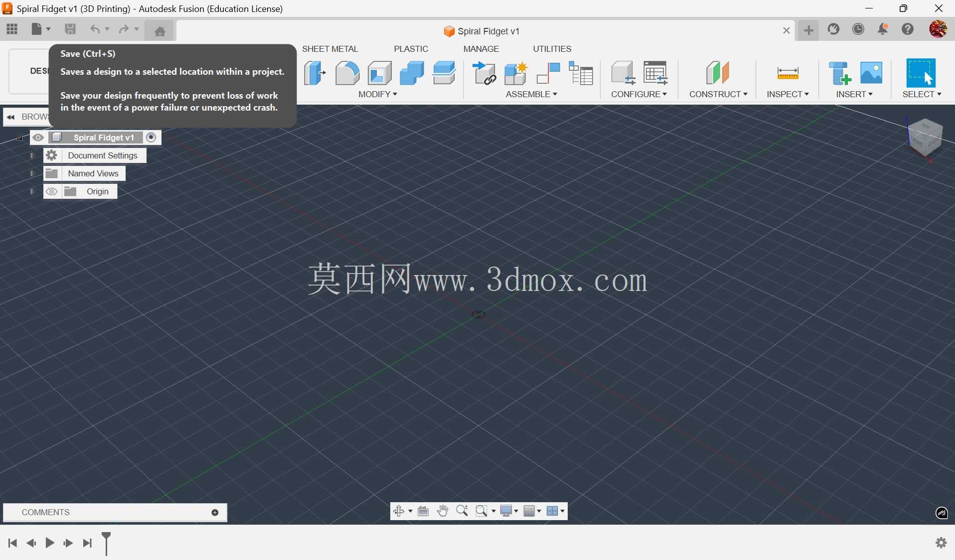Open the SELECT dropdown menu

click(x=922, y=94)
